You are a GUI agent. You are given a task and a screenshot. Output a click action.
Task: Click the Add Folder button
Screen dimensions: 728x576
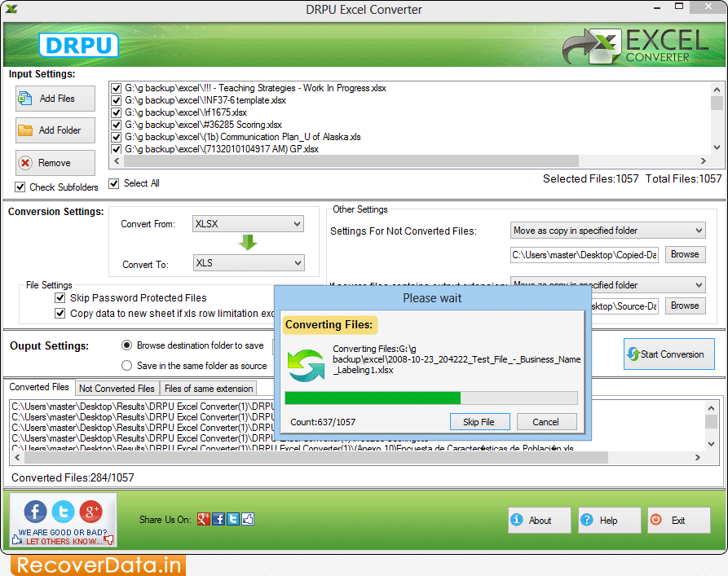55,130
